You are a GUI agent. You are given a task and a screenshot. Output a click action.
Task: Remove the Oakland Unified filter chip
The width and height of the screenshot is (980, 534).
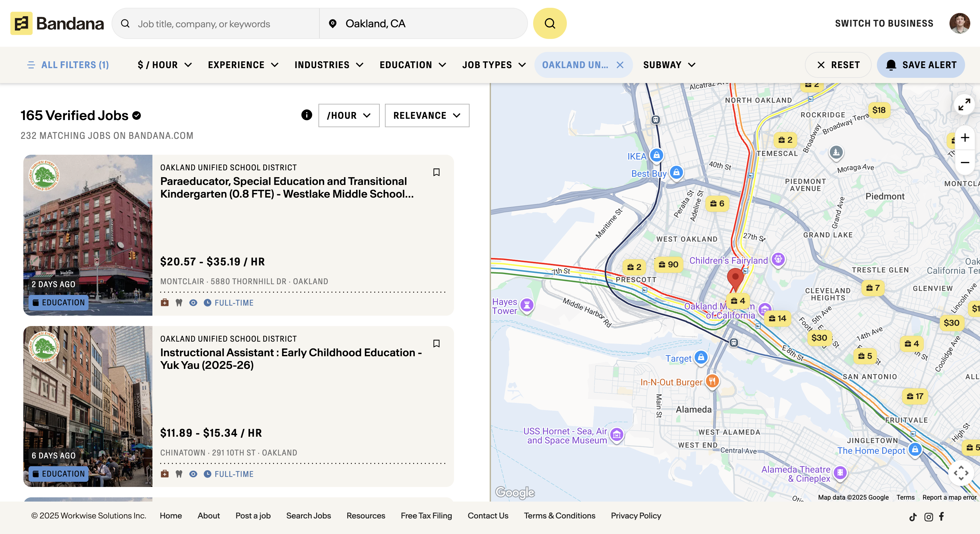tap(620, 65)
